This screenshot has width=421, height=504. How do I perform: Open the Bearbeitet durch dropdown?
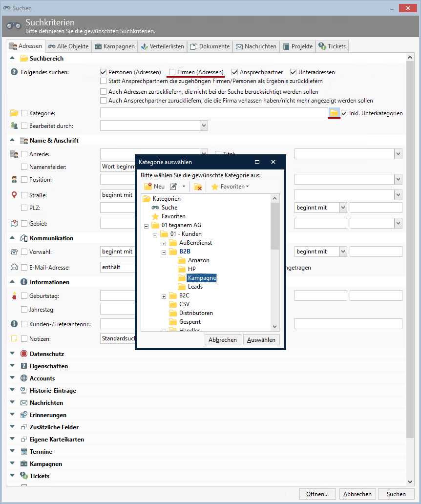[x=204, y=126]
